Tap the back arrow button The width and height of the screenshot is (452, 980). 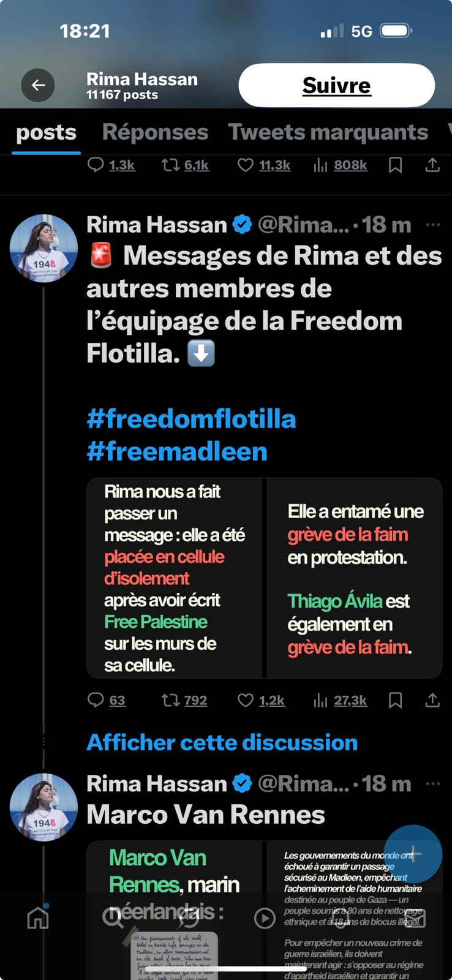tap(38, 86)
